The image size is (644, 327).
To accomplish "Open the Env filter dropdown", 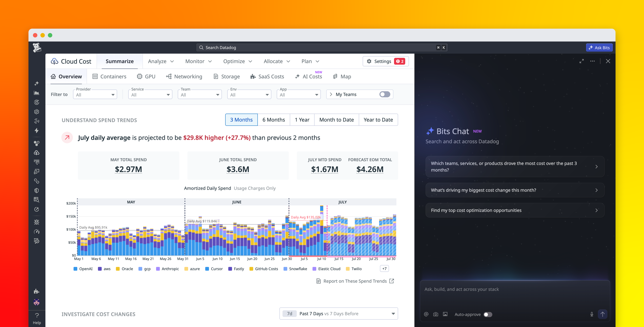I will [x=249, y=95].
